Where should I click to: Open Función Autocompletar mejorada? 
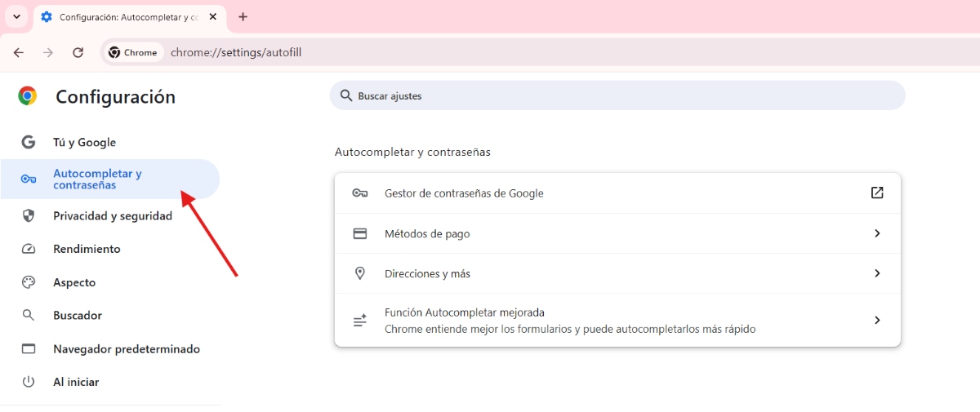(617, 321)
